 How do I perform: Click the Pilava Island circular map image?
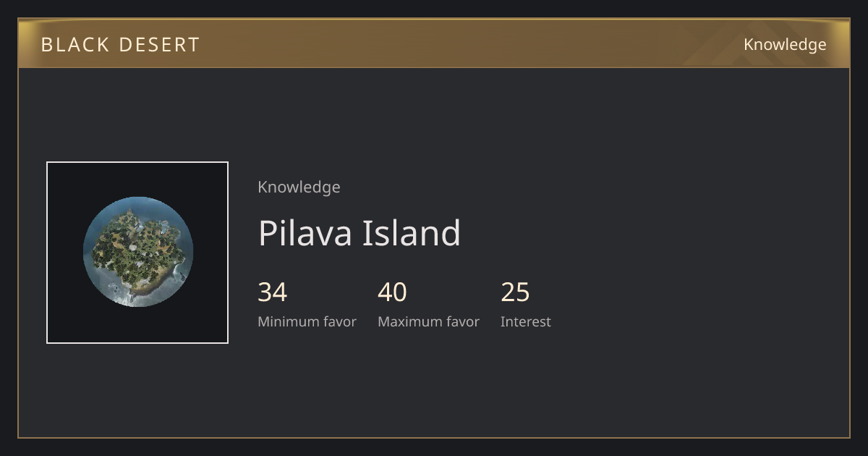pyautogui.click(x=138, y=252)
